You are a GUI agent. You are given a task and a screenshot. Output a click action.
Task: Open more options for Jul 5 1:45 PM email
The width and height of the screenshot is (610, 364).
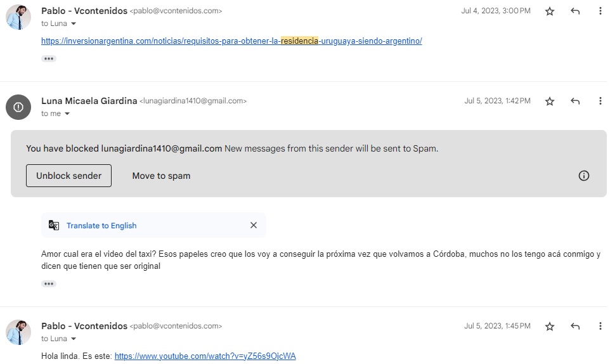[x=600, y=327]
